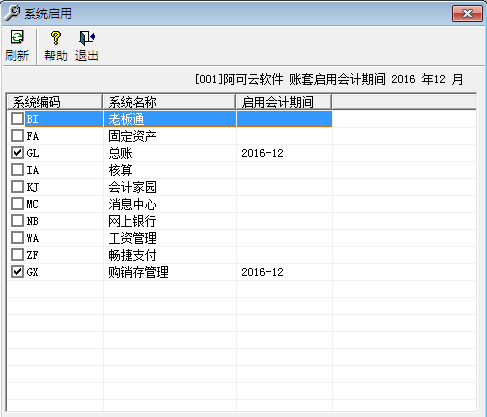Tick the ZF 畅捷支付 checkbox

[x=17, y=255]
